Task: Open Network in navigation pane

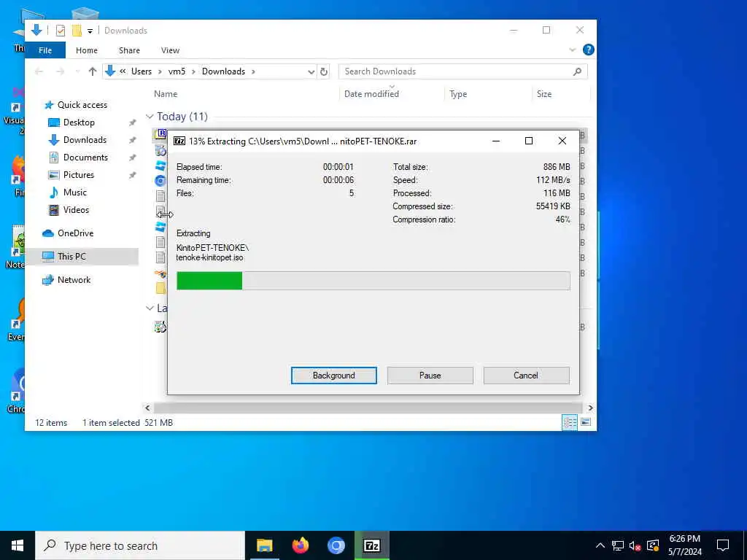Action: click(74, 280)
